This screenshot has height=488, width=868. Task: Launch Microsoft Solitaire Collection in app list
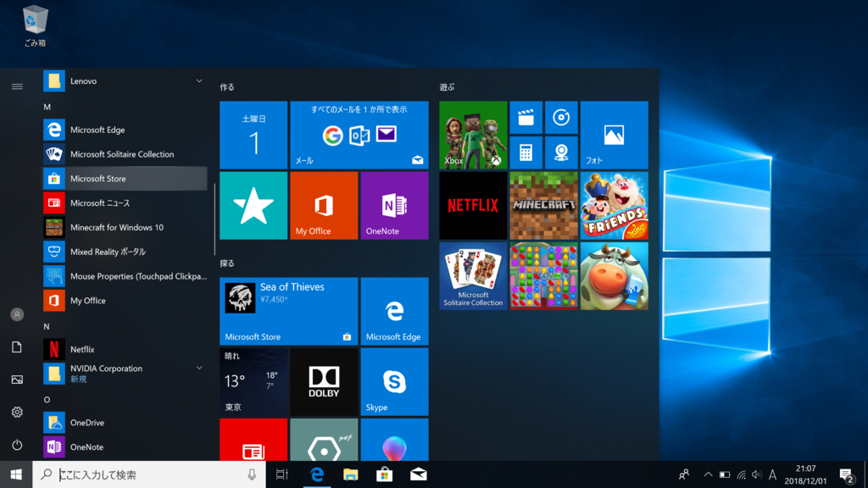pyautogui.click(x=125, y=154)
